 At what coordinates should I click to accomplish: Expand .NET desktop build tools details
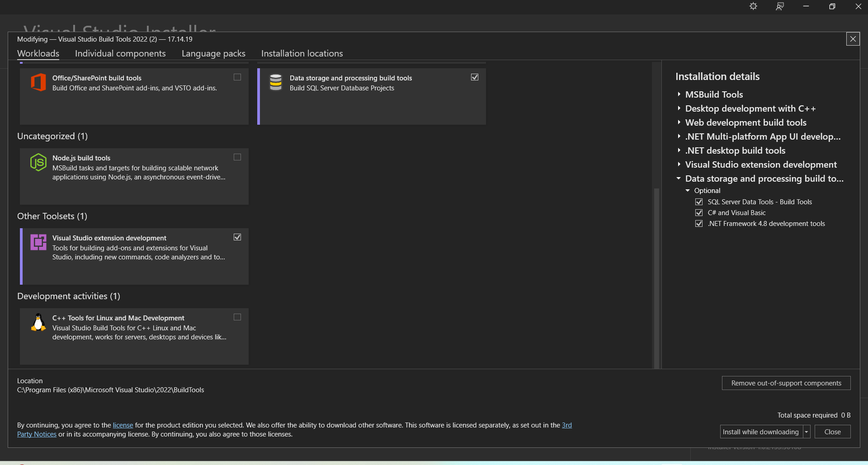point(679,150)
